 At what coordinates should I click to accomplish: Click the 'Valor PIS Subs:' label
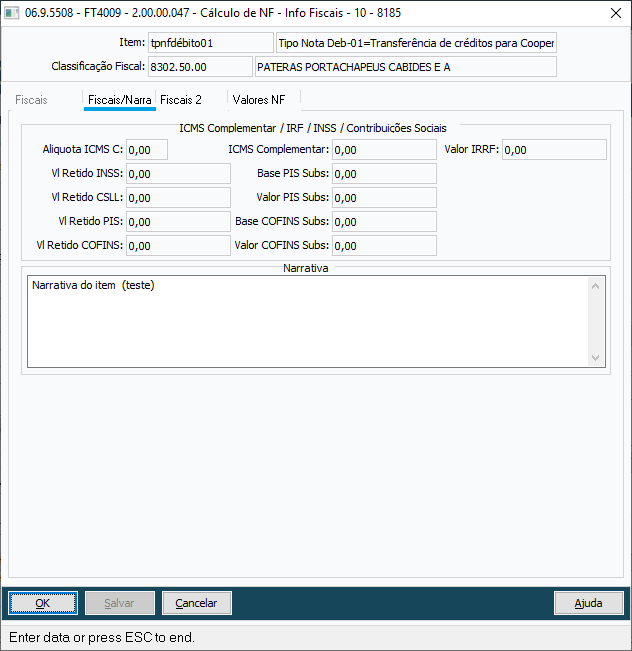click(x=292, y=197)
